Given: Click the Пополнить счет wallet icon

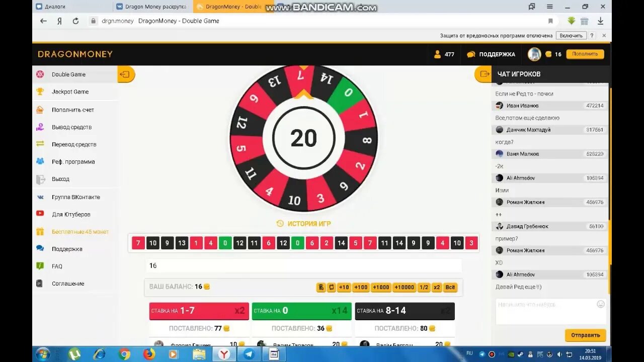Looking at the screenshot, I should pyautogui.click(x=40, y=110).
